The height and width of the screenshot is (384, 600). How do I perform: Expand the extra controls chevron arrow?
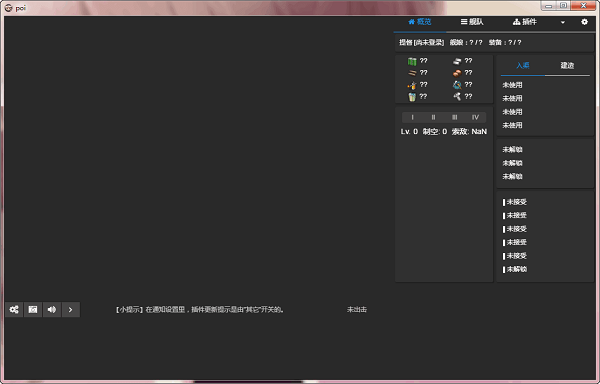click(70, 309)
